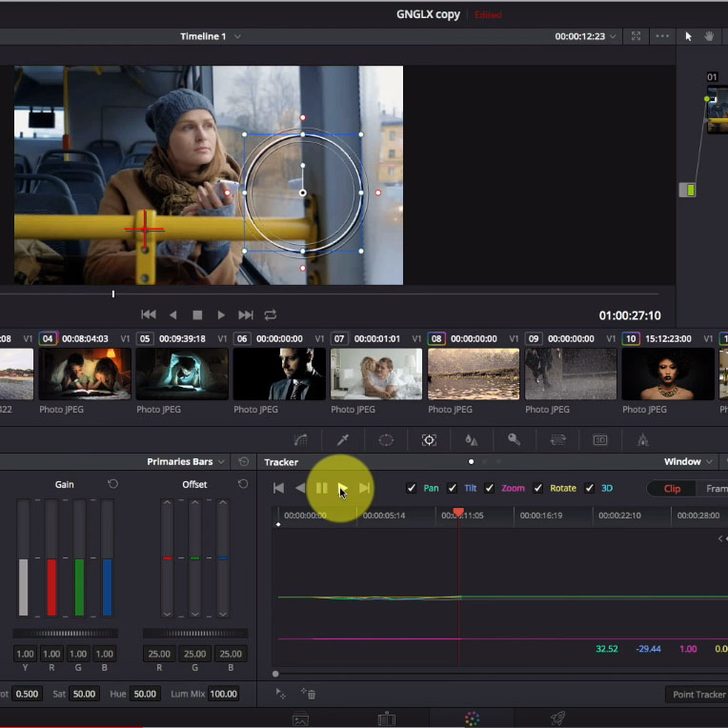Click delete tracking point icon

pos(308,694)
